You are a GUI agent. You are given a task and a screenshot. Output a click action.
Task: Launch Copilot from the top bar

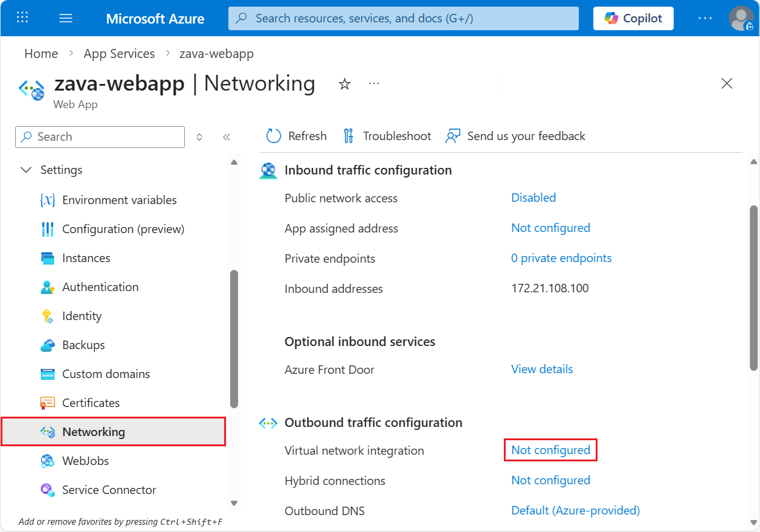633,18
